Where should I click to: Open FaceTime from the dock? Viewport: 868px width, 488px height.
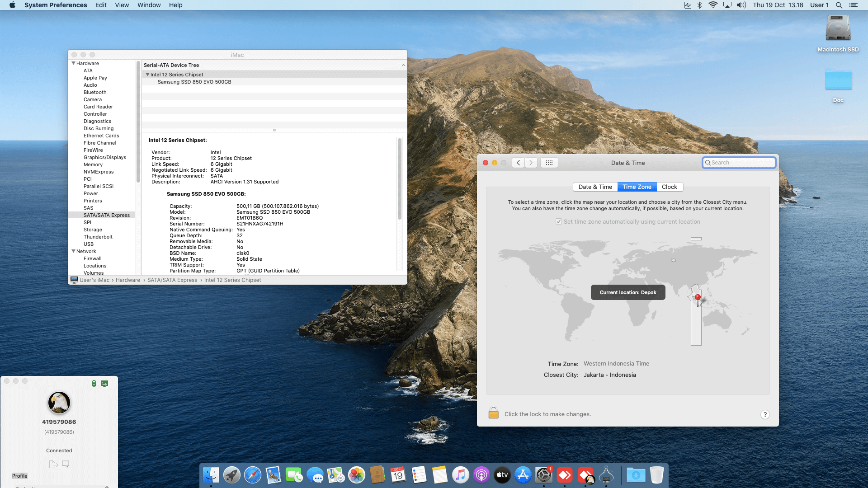(x=294, y=475)
